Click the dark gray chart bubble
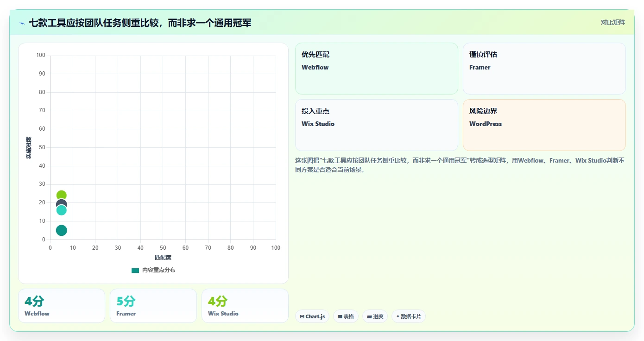 pos(62,203)
